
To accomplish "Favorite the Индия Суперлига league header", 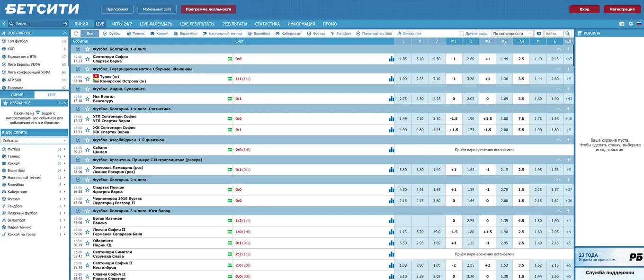I will click(87, 89).
